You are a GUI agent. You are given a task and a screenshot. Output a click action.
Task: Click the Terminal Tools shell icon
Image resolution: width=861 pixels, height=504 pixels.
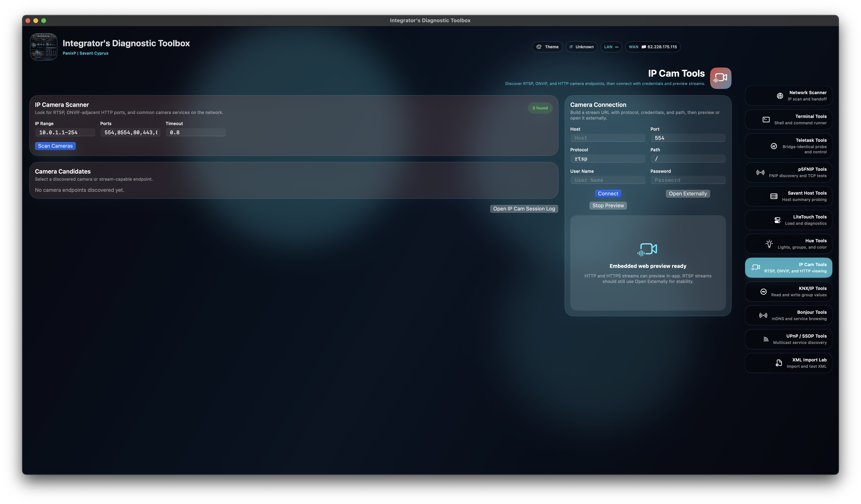[766, 120]
